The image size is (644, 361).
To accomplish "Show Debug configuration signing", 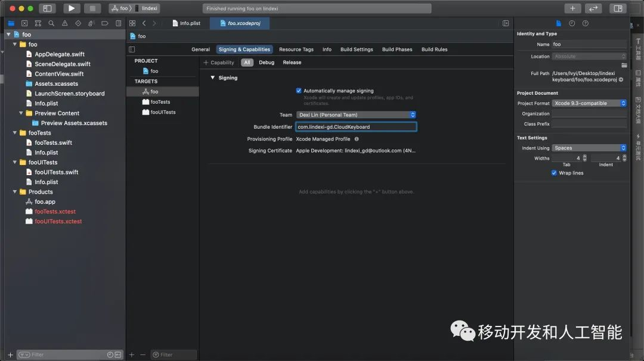I will pos(267,63).
